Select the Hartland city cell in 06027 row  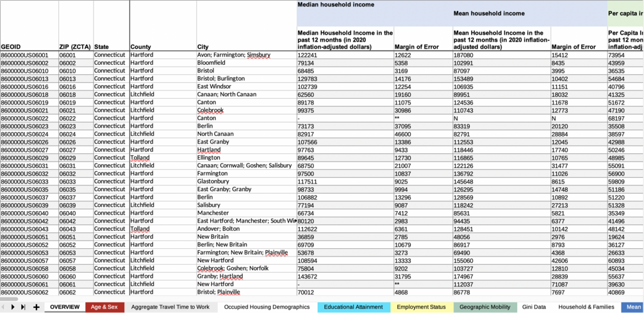click(247, 149)
